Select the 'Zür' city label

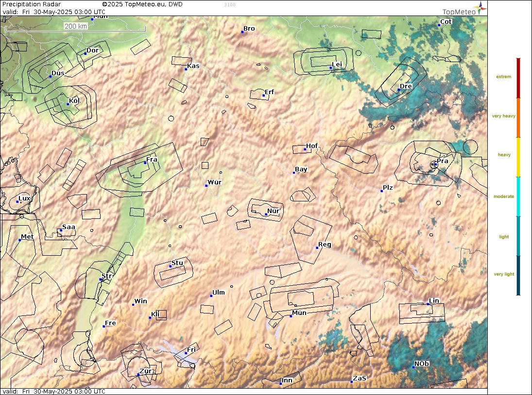pyautogui.click(x=146, y=371)
